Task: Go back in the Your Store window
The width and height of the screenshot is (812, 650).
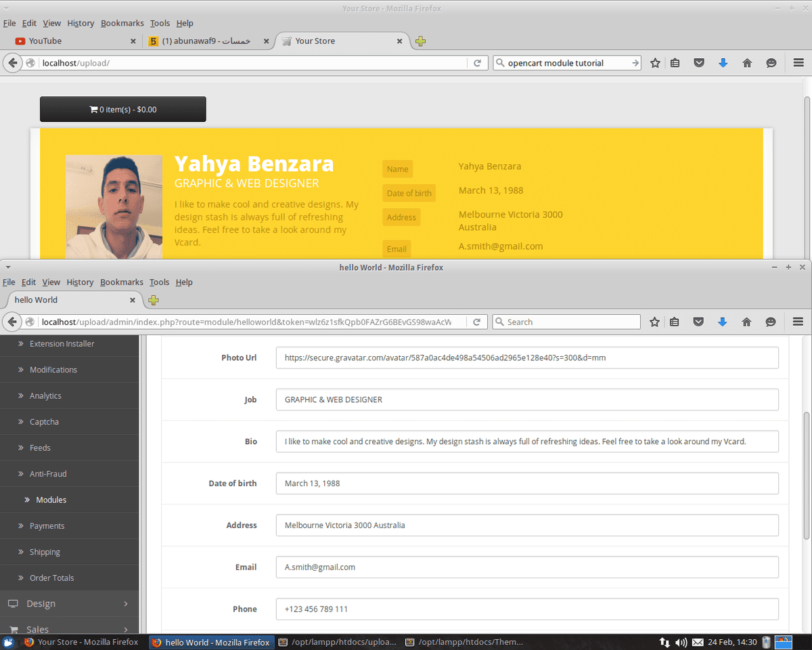Action: point(13,63)
